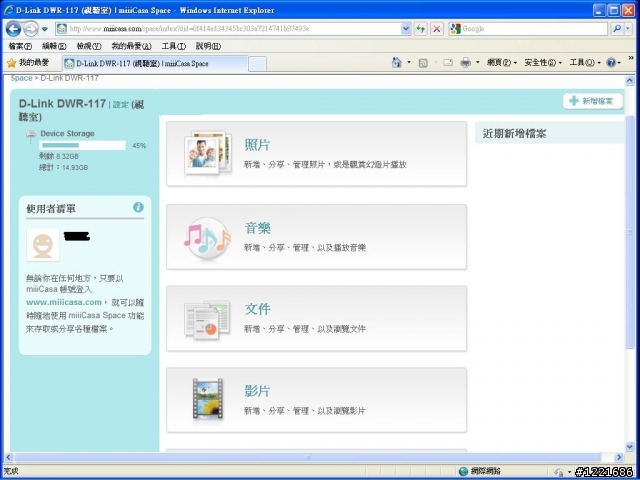Viewport: 640px width, 480px height.
Task: Click horizontal scrollbar left arrow
Action: (x=9, y=457)
